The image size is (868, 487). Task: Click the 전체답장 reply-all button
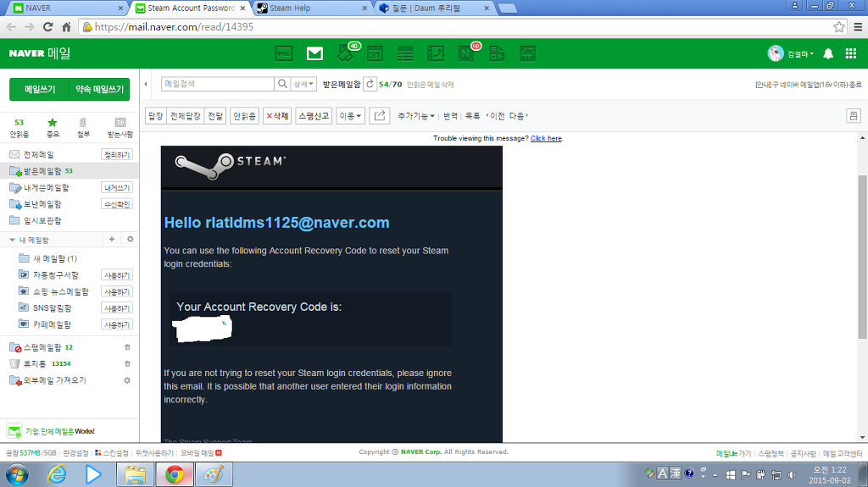pos(186,116)
